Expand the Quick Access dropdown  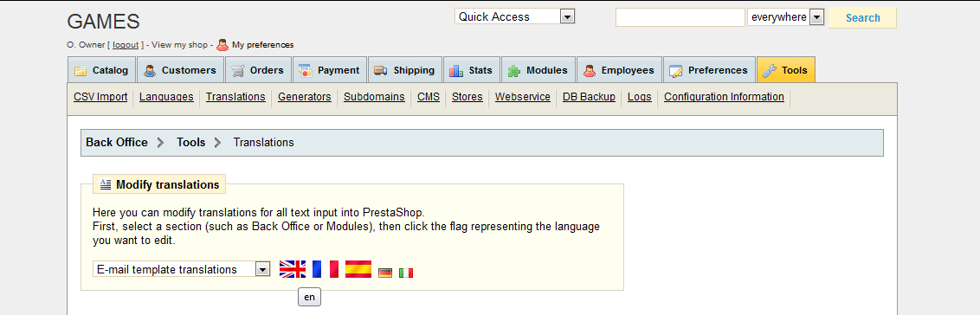coord(515,17)
